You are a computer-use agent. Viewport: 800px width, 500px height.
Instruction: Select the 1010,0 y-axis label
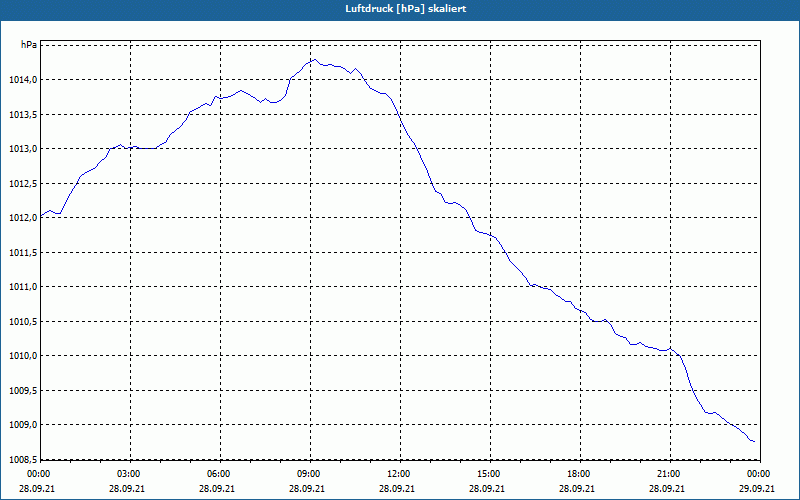coord(23,356)
